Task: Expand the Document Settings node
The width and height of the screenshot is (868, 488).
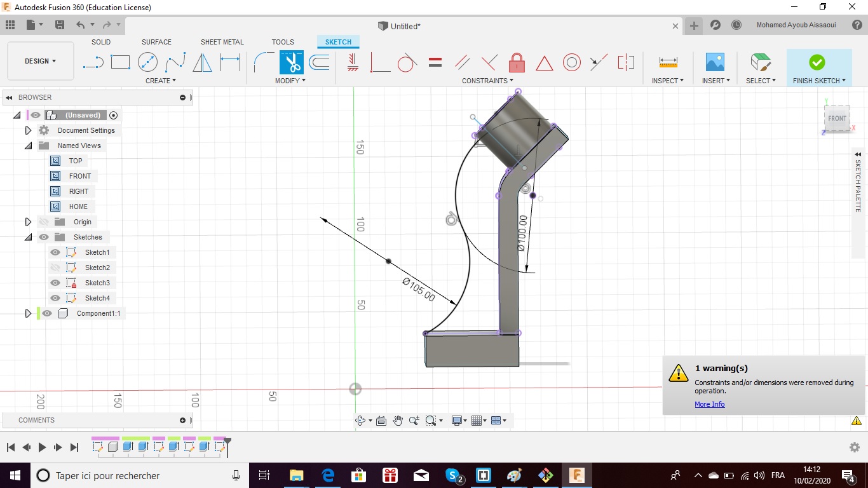Action: click(x=28, y=130)
